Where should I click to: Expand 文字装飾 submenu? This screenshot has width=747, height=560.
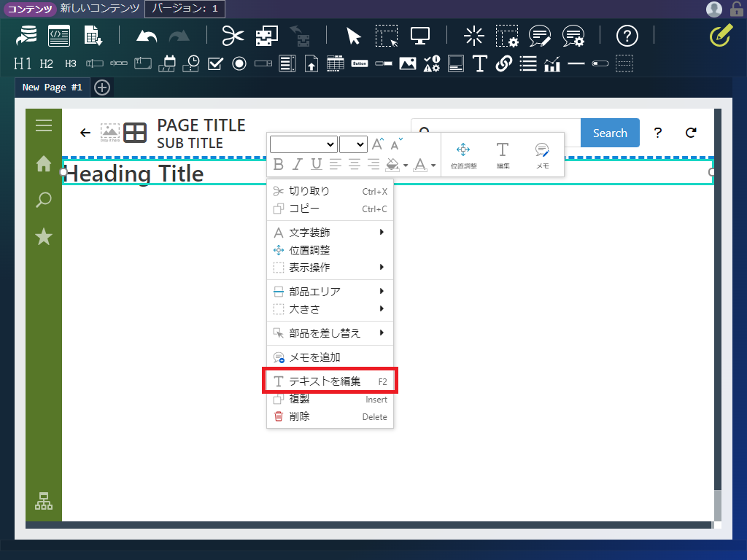[330, 233]
